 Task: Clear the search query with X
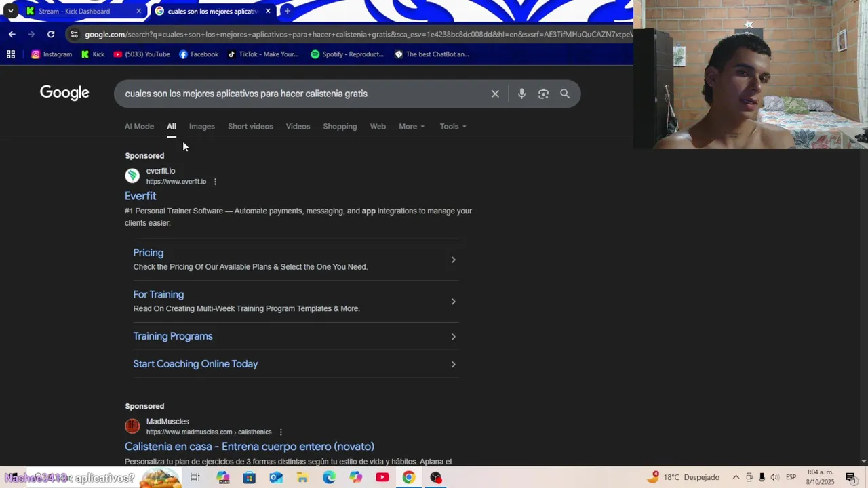[x=495, y=94]
